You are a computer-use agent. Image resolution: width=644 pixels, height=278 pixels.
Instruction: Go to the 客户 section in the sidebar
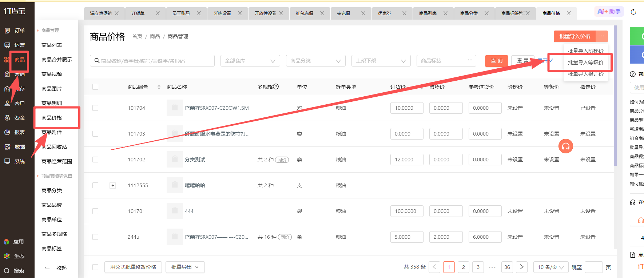click(x=15, y=103)
